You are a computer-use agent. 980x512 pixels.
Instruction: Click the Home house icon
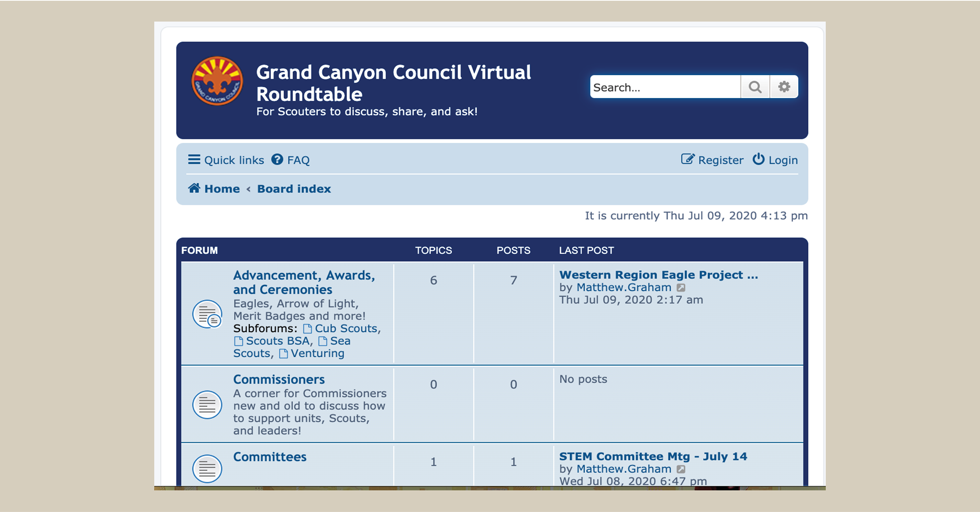194,188
